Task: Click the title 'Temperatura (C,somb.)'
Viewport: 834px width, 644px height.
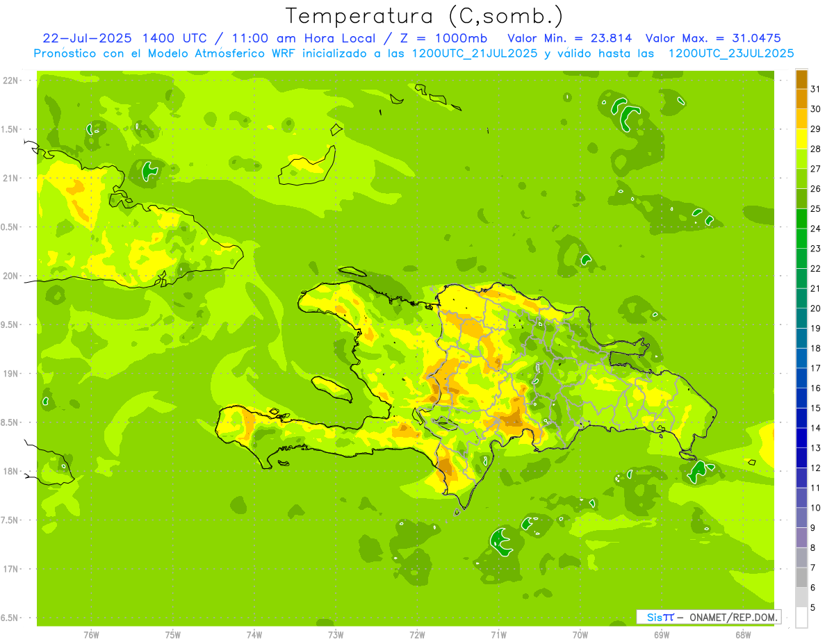Action: 424,15
